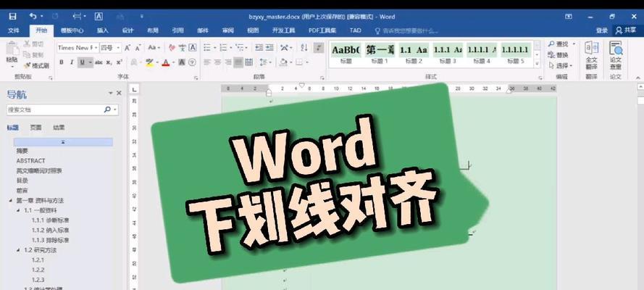Switch to the 设计 tab

click(x=127, y=30)
